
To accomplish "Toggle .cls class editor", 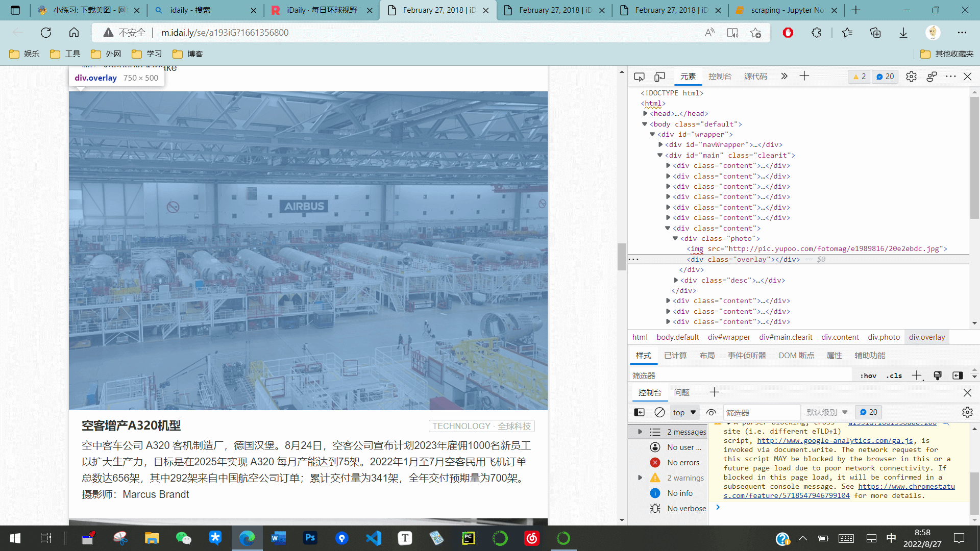I will click(x=894, y=375).
